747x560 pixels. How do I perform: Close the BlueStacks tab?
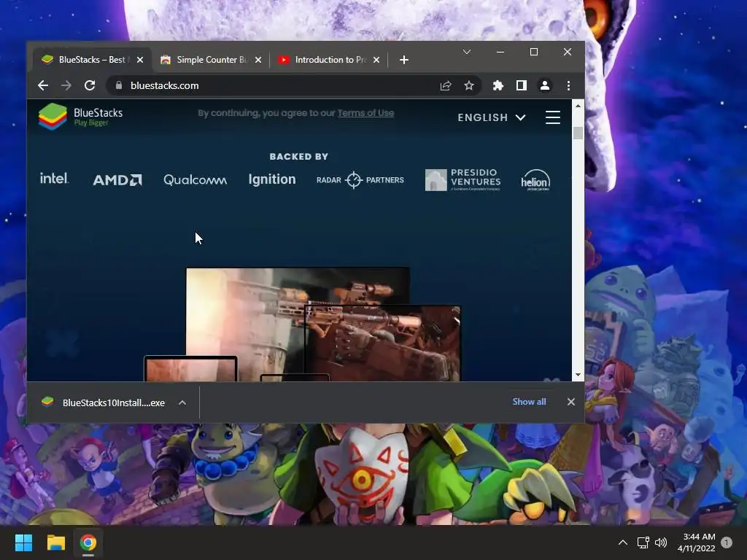[x=140, y=60]
